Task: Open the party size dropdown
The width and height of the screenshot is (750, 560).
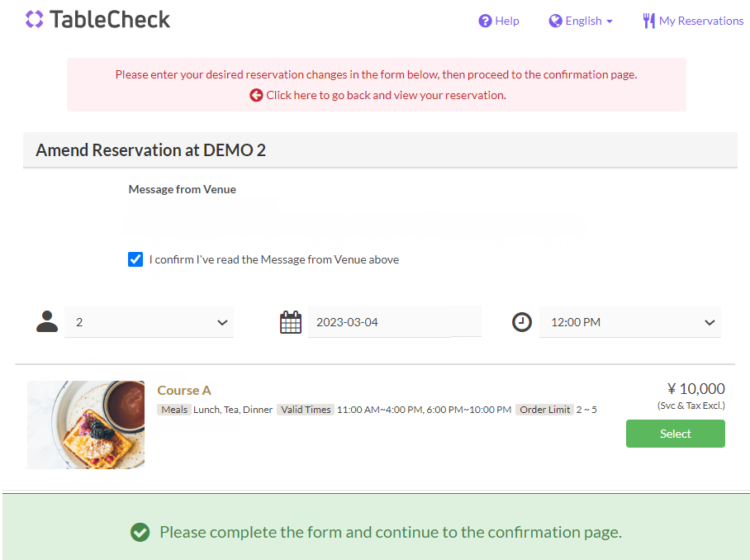Action: (150, 322)
